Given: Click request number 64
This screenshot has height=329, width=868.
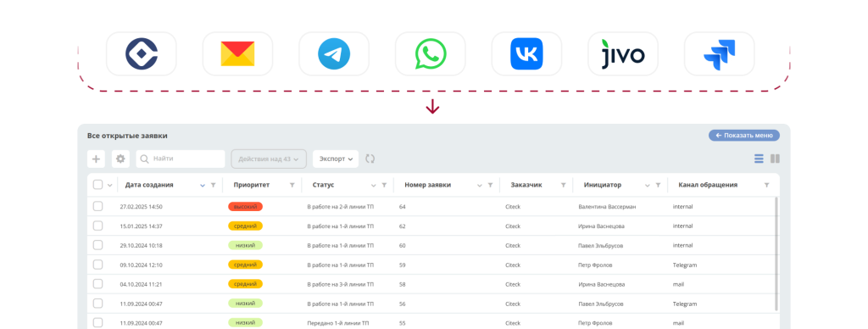Looking at the screenshot, I should click(403, 207).
